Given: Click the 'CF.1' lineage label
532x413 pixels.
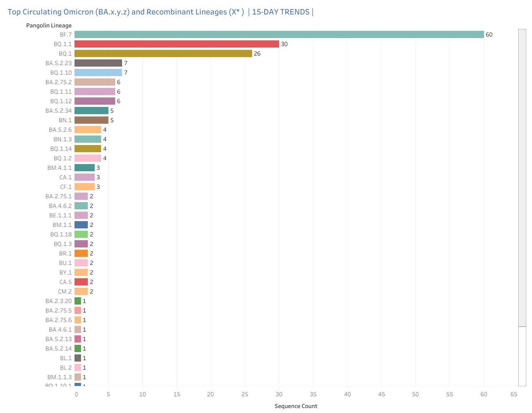Looking at the screenshot, I should click(66, 187).
